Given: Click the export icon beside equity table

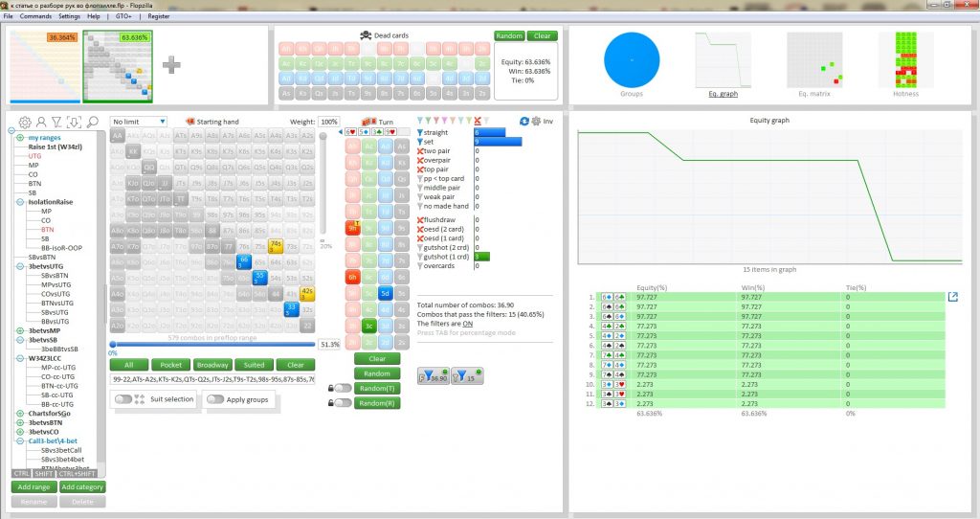Looking at the screenshot, I should coord(952,297).
